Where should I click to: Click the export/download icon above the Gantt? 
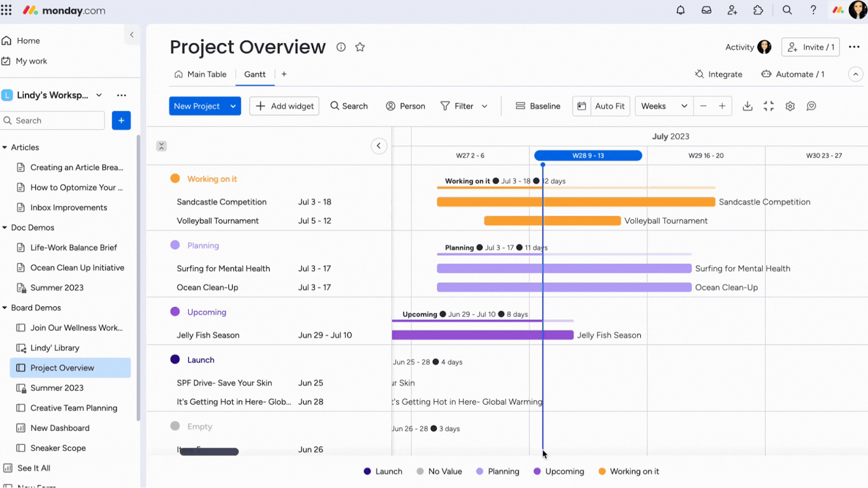point(748,106)
